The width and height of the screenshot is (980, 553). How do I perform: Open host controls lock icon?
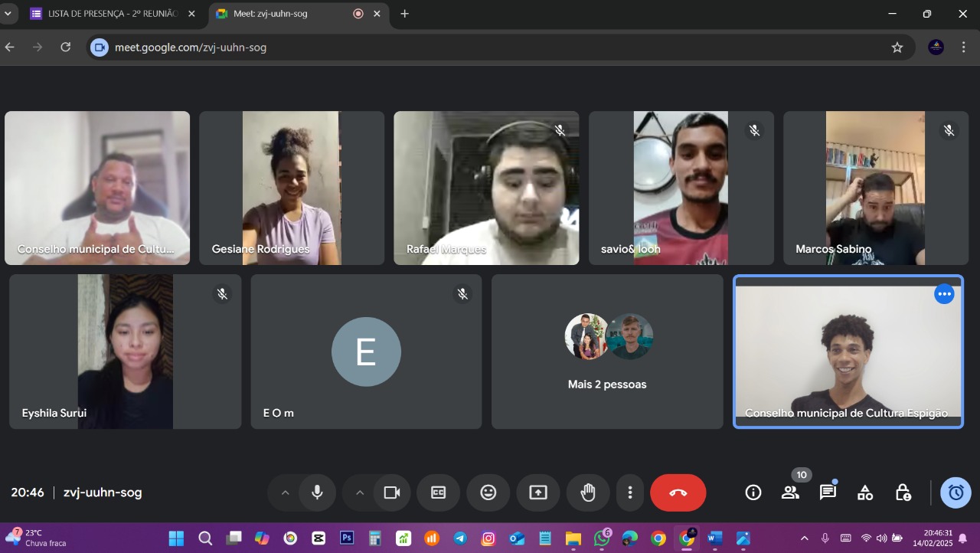[x=903, y=492]
